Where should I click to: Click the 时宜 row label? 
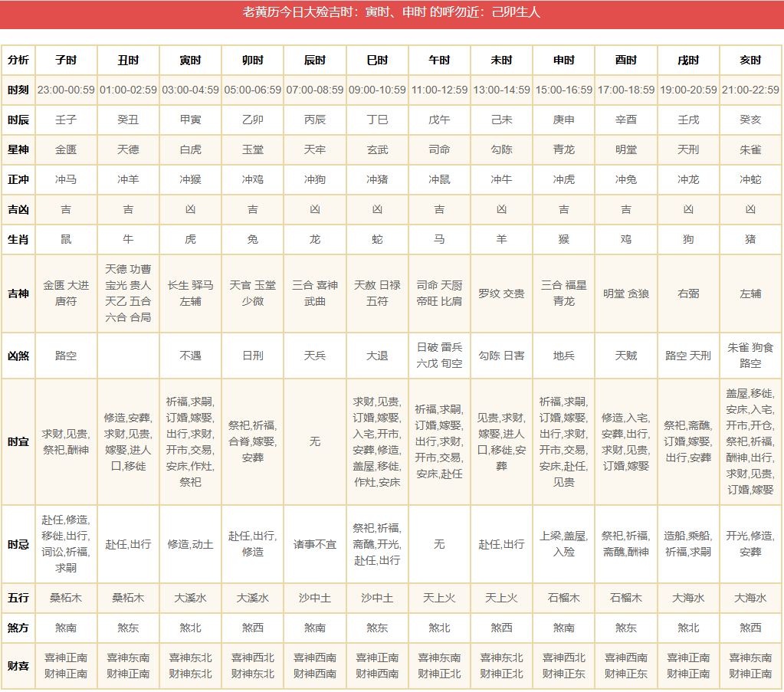tap(18, 441)
